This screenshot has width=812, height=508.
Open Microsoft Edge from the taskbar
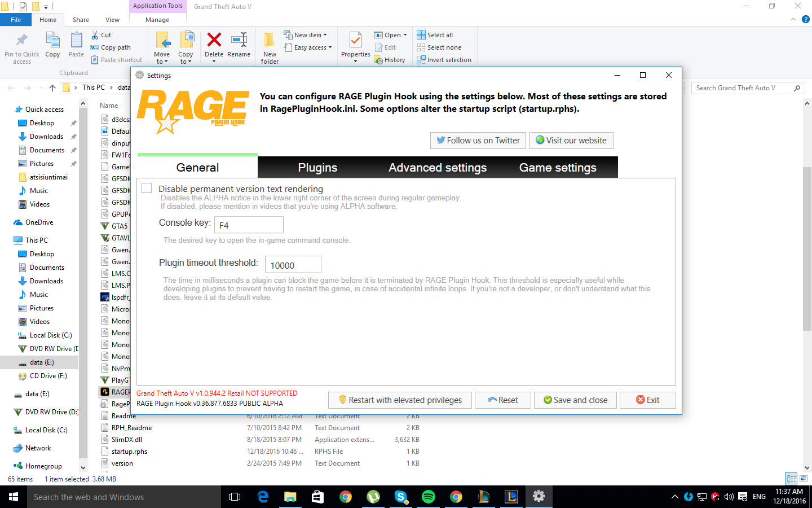[x=263, y=497]
